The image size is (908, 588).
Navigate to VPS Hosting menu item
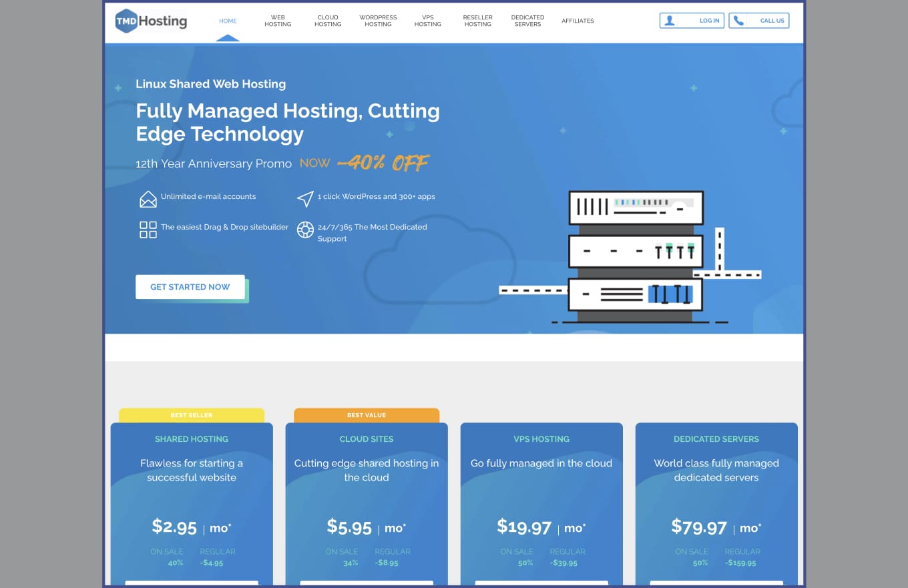(428, 21)
